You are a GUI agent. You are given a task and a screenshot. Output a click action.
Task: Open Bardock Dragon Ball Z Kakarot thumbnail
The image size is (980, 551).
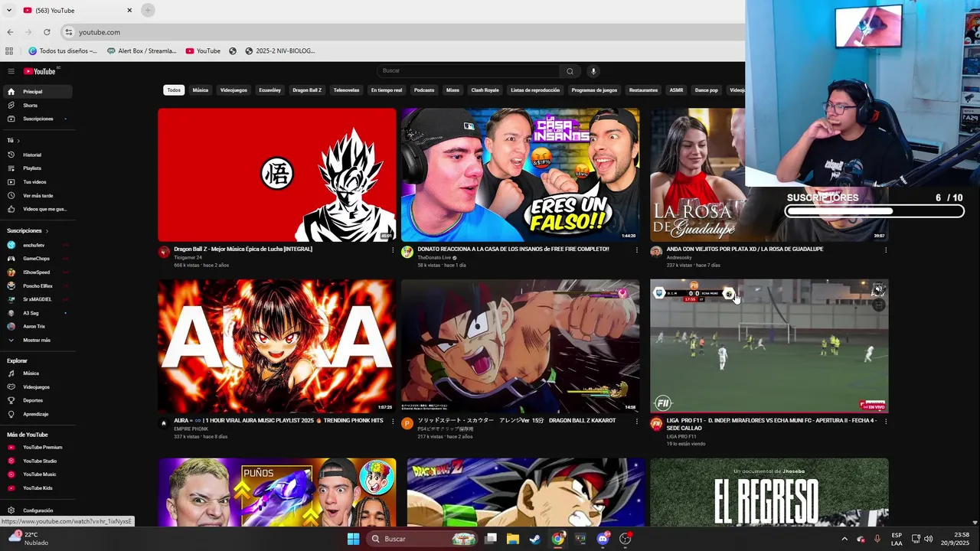tap(520, 346)
